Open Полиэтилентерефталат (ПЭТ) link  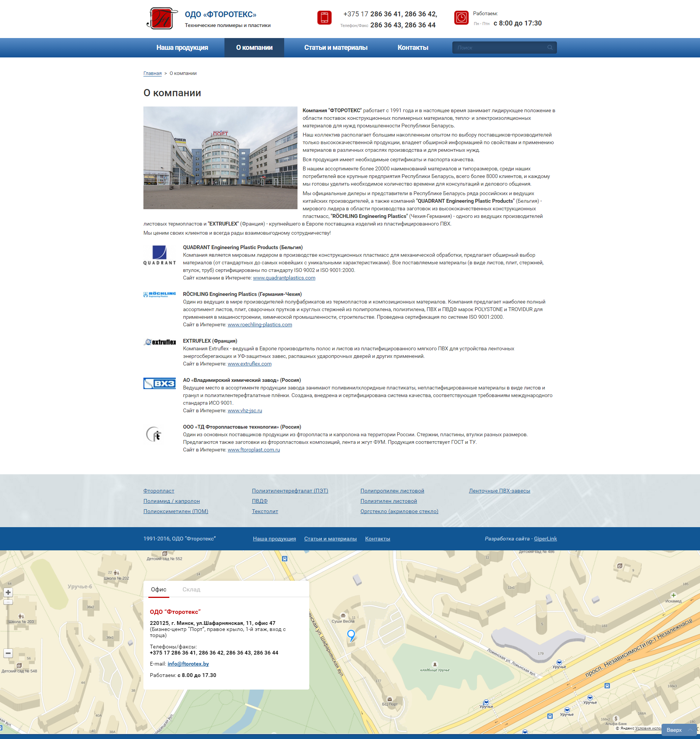[x=290, y=491]
